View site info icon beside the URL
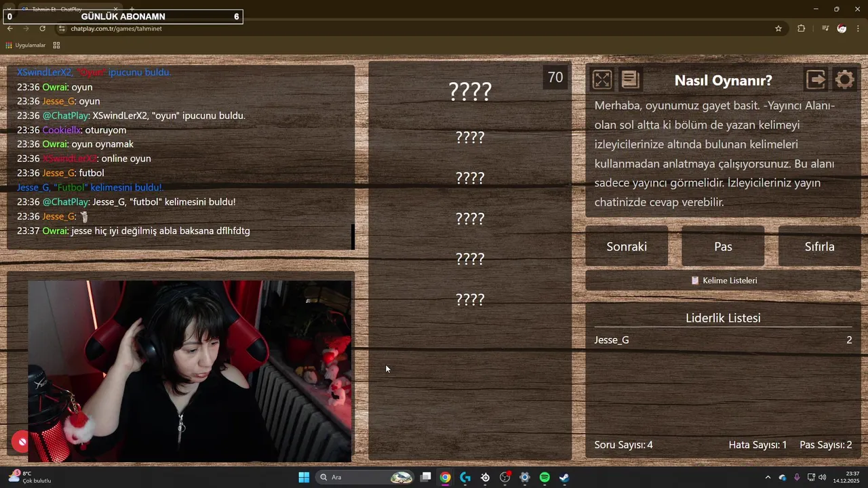Viewport: 868px width, 488px height. coord(62,28)
